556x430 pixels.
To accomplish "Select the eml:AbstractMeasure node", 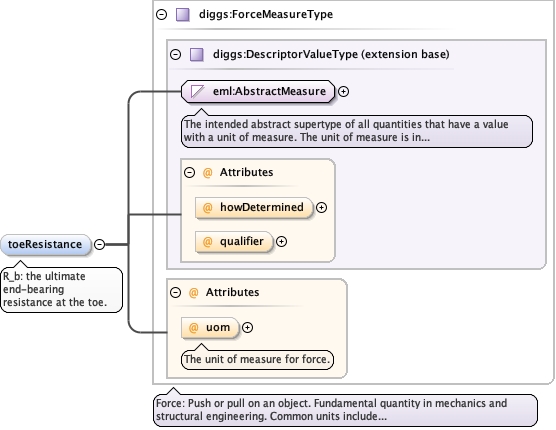I will tap(258, 91).
